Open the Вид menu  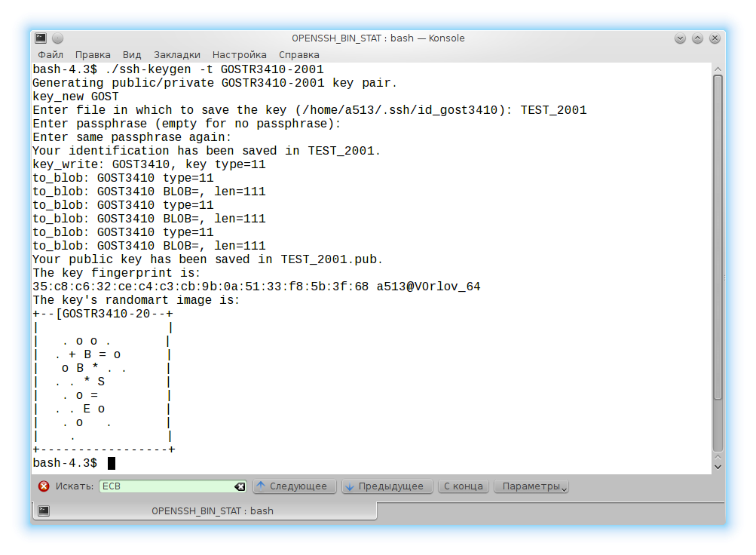click(132, 54)
